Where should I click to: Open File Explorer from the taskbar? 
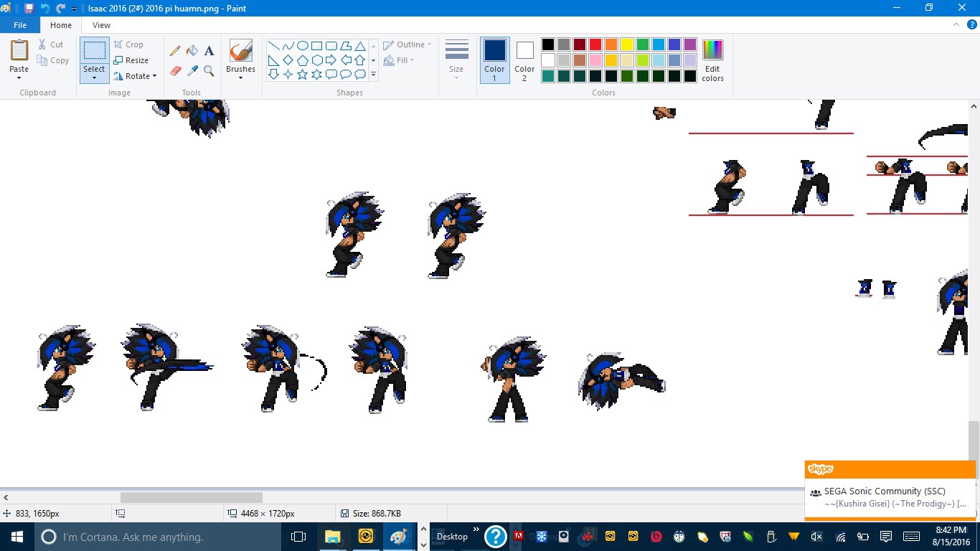(333, 537)
